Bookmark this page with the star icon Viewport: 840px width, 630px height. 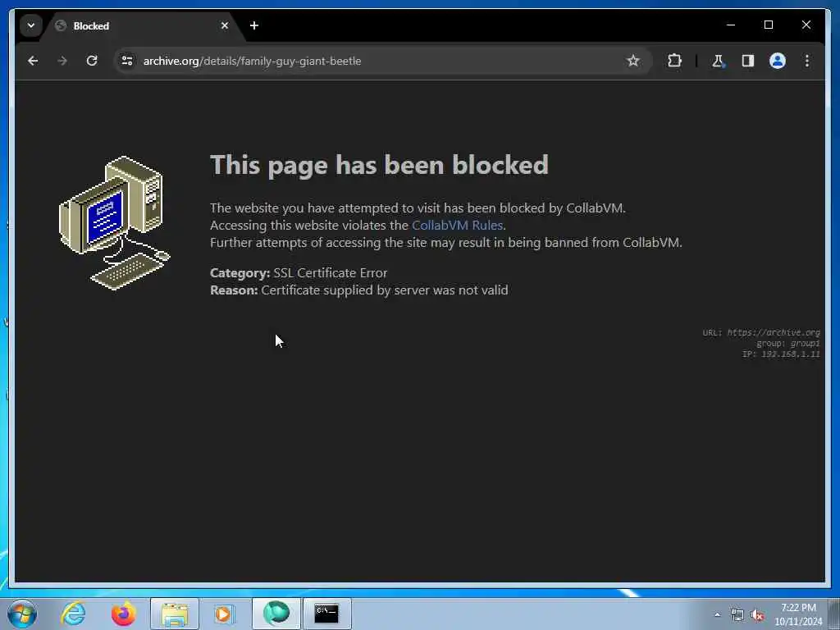(x=633, y=61)
